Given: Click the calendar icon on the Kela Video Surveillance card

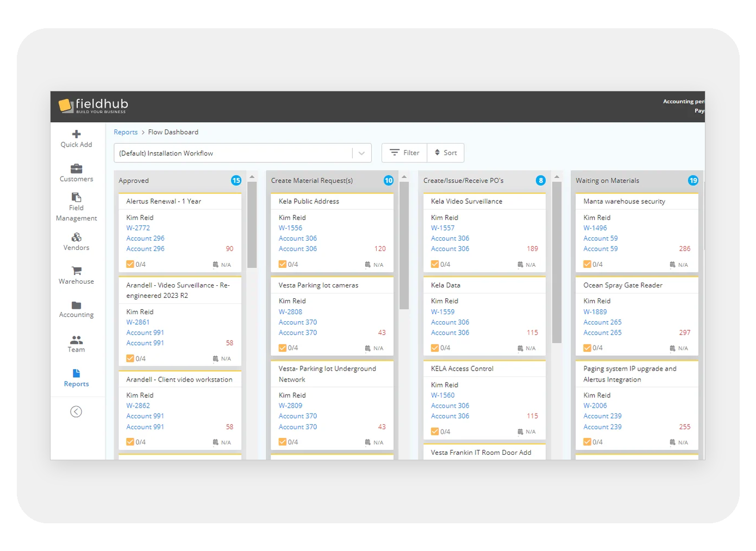Looking at the screenshot, I should [520, 265].
